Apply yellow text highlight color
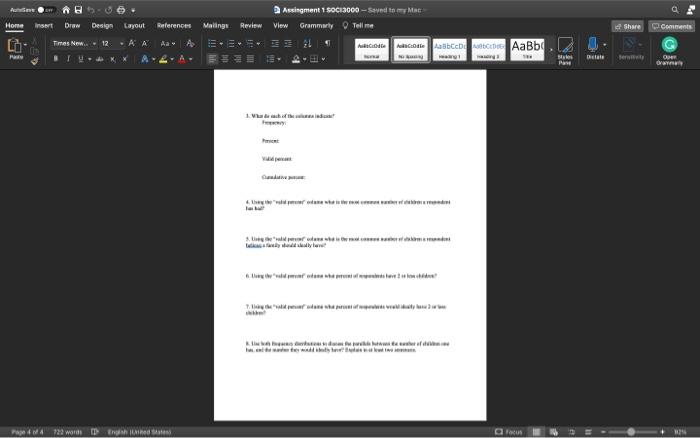Viewport: 700px width, 438px height. (x=163, y=59)
